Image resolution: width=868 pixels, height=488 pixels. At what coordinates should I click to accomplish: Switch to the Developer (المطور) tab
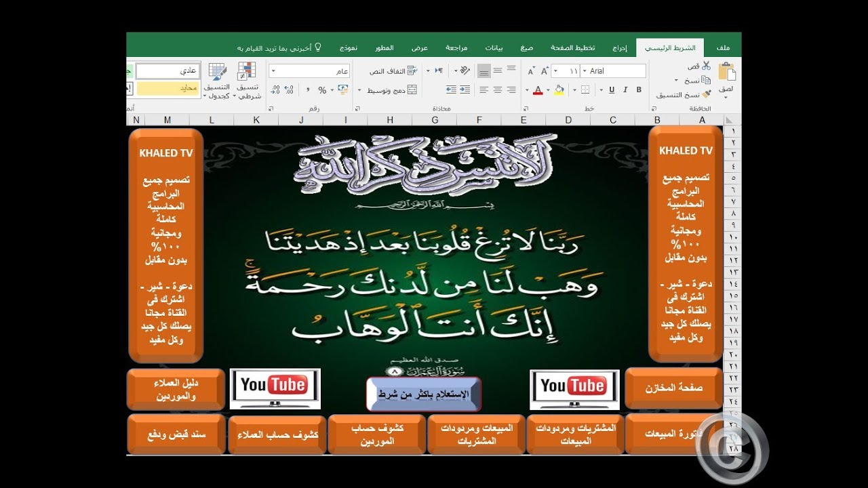tap(384, 48)
